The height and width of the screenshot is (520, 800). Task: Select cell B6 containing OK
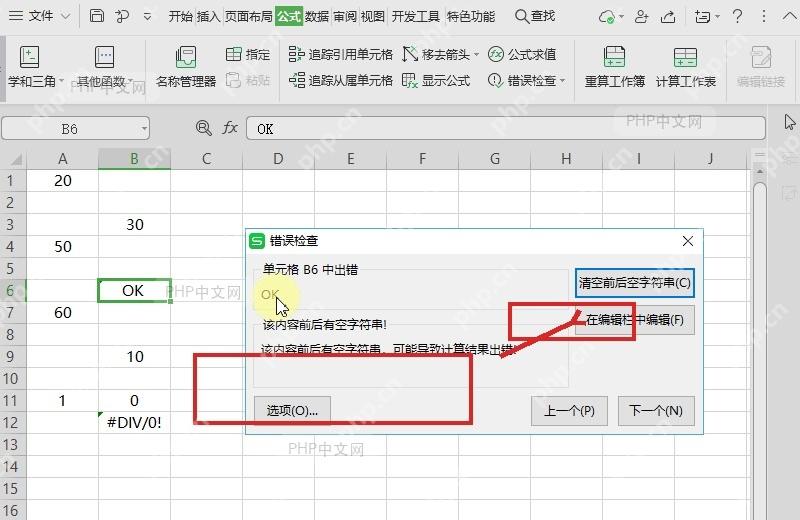click(134, 290)
